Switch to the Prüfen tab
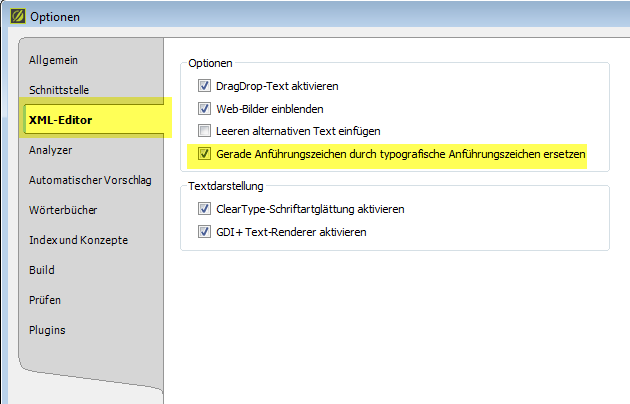The width and height of the screenshot is (630, 404). 45,300
